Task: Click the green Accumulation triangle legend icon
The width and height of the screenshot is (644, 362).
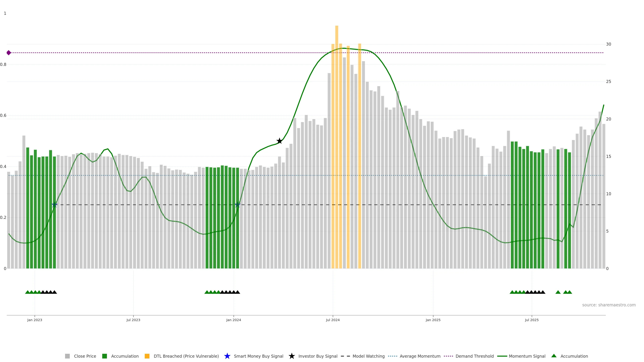Action: (x=554, y=356)
